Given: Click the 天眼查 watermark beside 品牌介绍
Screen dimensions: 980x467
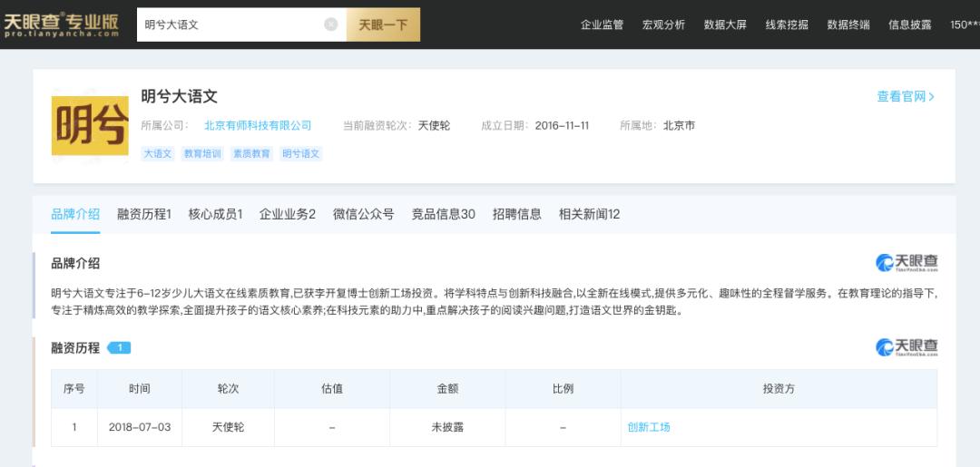Looking at the screenshot, I should pyautogui.click(x=906, y=263).
